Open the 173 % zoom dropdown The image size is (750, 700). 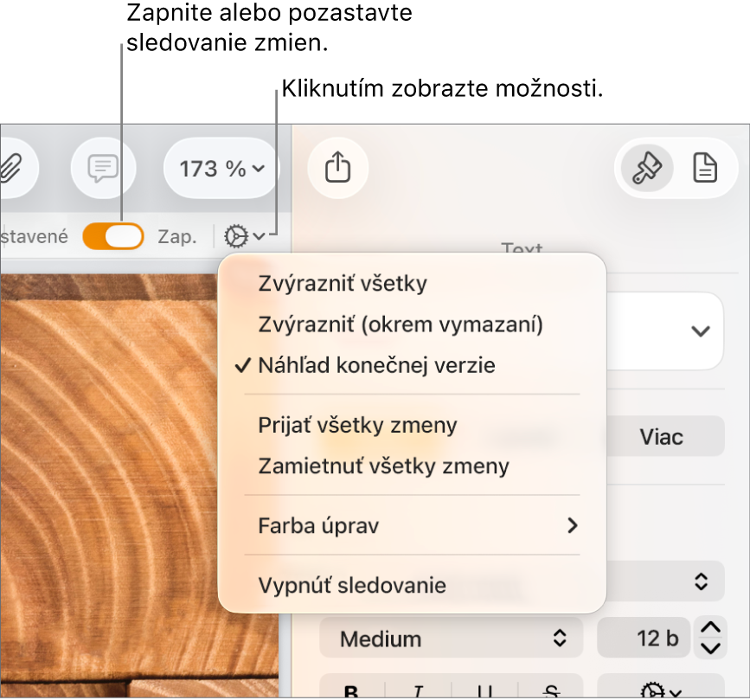coord(221,169)
